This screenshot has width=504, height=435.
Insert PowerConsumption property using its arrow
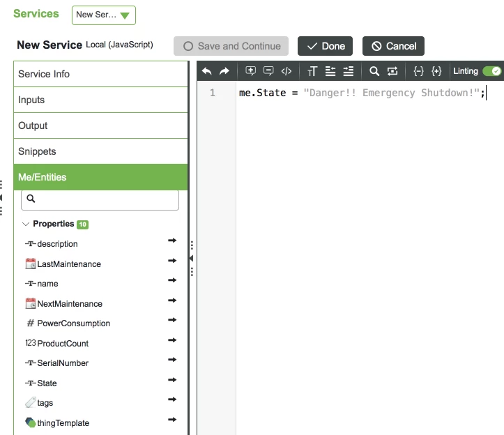pos(172,319)
